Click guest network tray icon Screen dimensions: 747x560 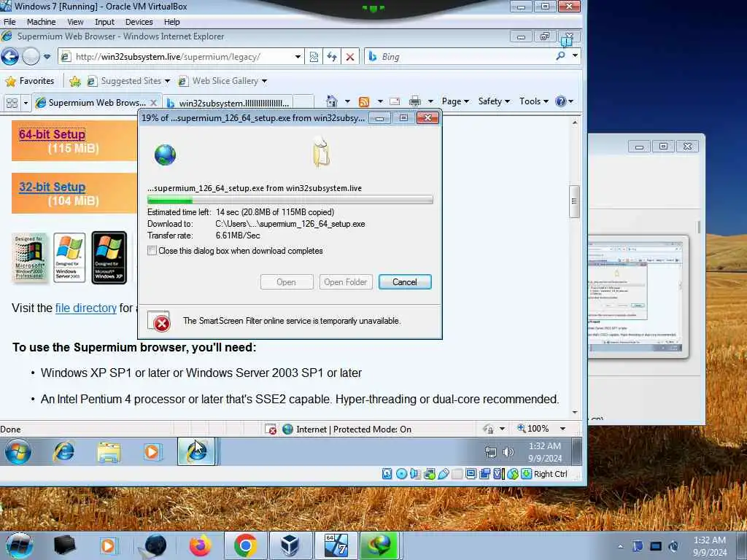[491, 452]
